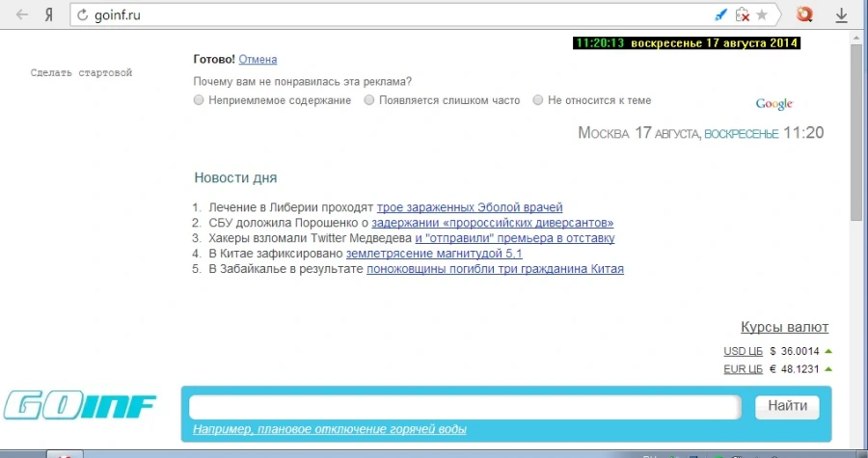Screen dimensions: 868x458
Task: Click the vertical scrollbar thumb
Action: tap(856, 133)
